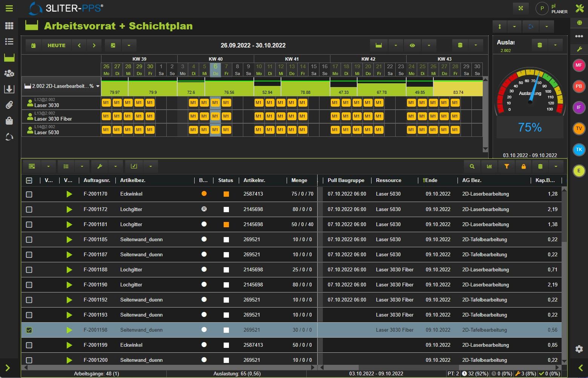Click the refresh sync icon near title
Viewport: 588px width, 378px height.
(x=531, y=26)
